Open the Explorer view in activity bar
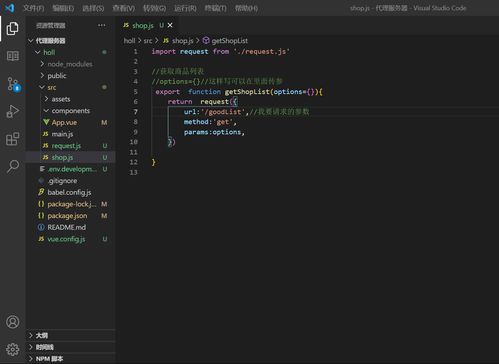This screenshot has height=364, width=499. click(12, 28)
